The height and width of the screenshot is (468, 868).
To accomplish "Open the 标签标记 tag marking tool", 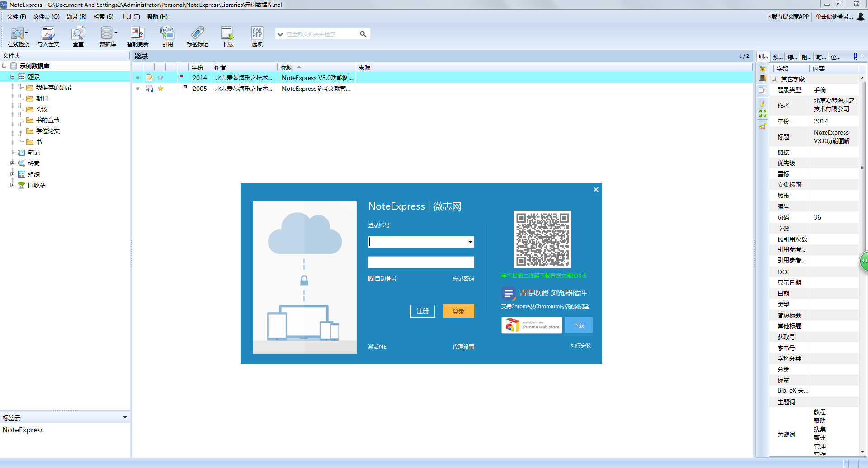I will coord(197,35).
